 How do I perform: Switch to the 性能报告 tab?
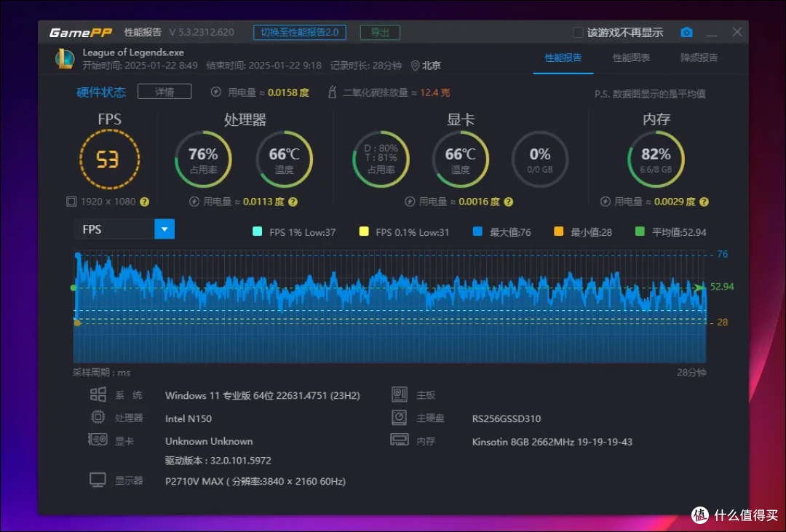click(x=563, y=57)
